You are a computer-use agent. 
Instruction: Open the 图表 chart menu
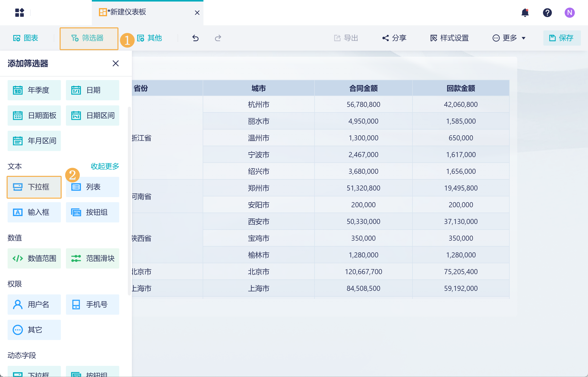[26, 38]
